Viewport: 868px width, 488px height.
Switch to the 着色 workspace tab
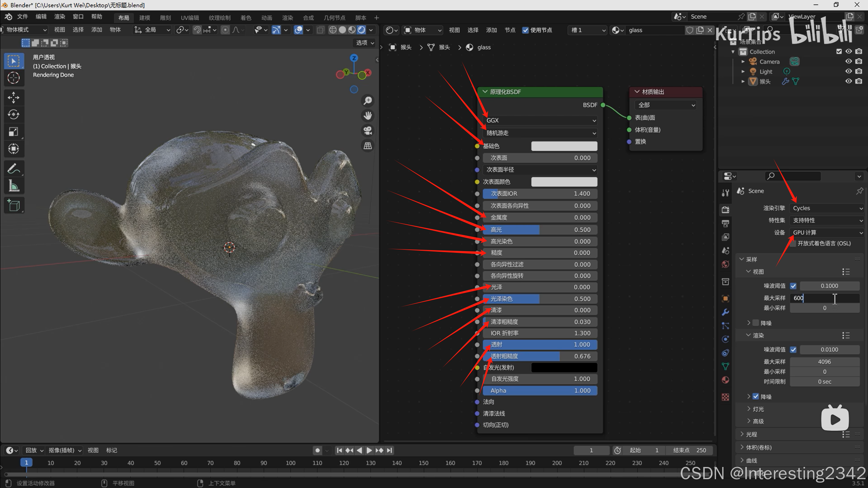(x=246, y=18)
